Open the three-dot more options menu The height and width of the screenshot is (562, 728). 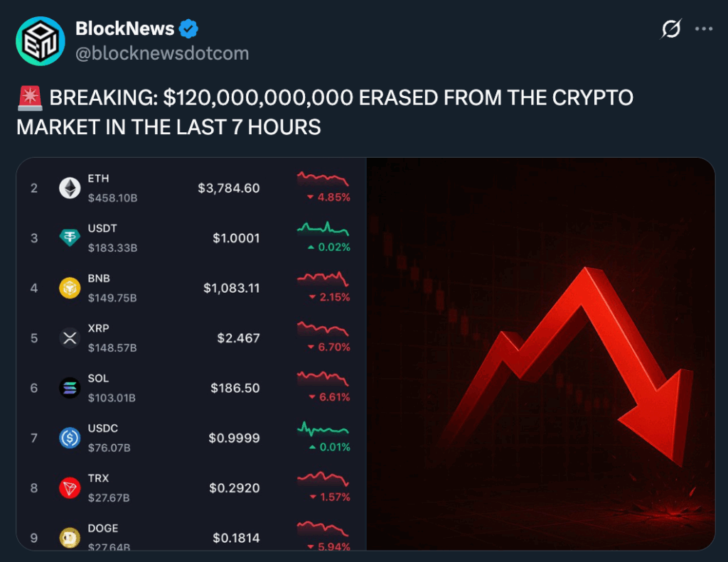point(703,29)
